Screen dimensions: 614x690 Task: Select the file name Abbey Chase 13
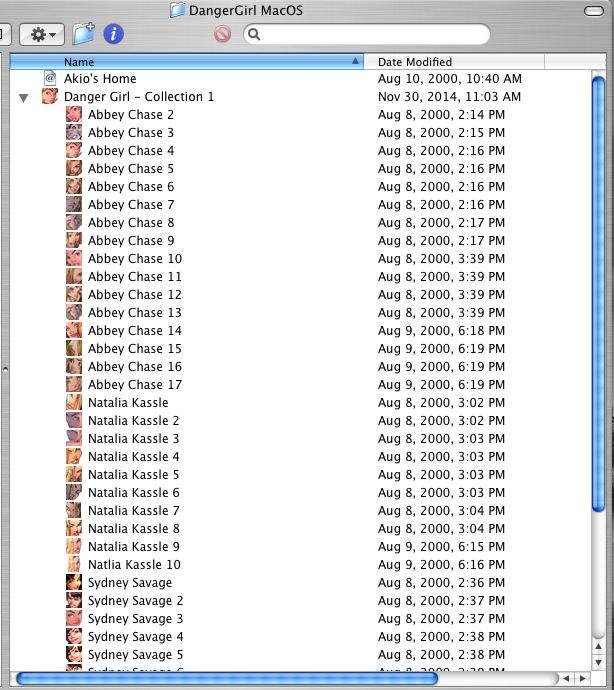tap(135, 313)
